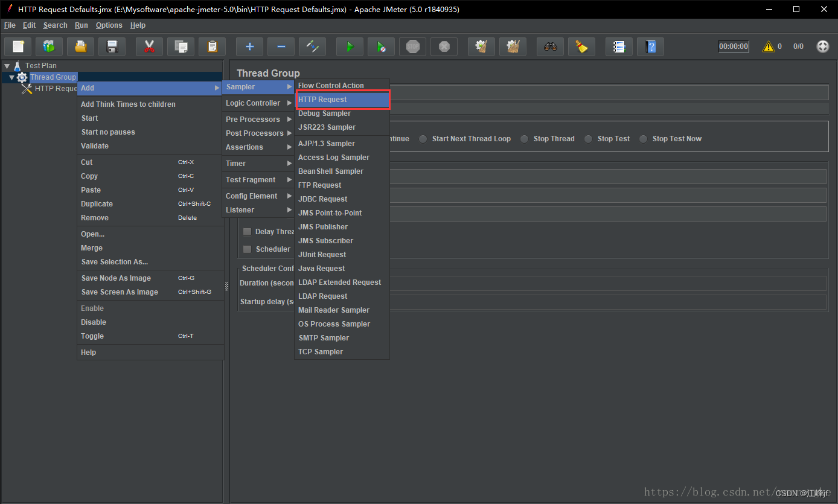Save the test plan with floppy icon
This screenshot has height=504, width=838.
click(x=112, y=46)
